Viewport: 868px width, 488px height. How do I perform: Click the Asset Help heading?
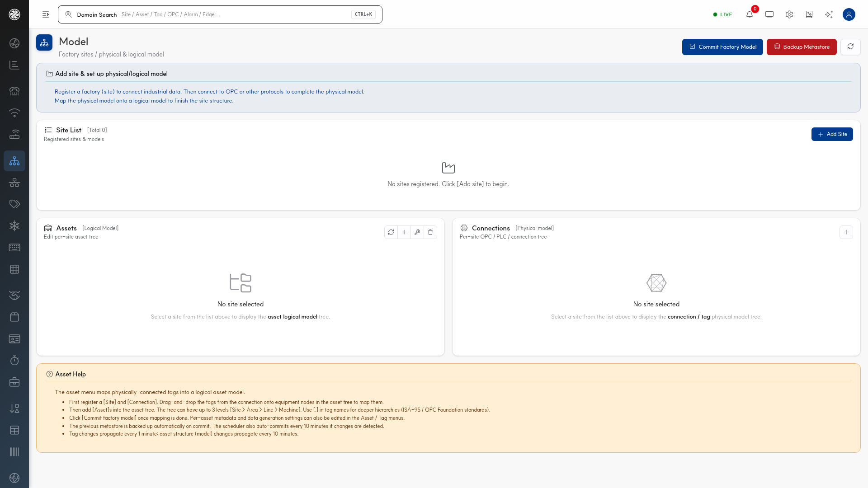[x=71, y=374]
